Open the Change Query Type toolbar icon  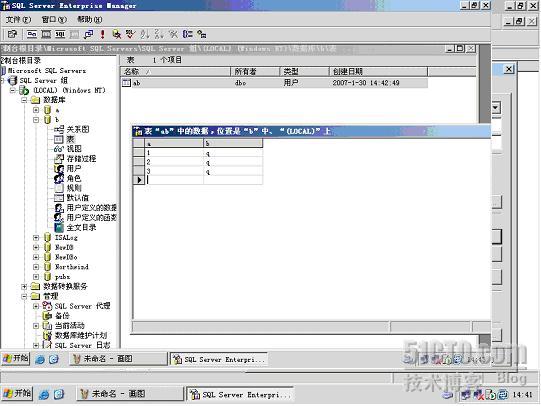pos(89,34)
